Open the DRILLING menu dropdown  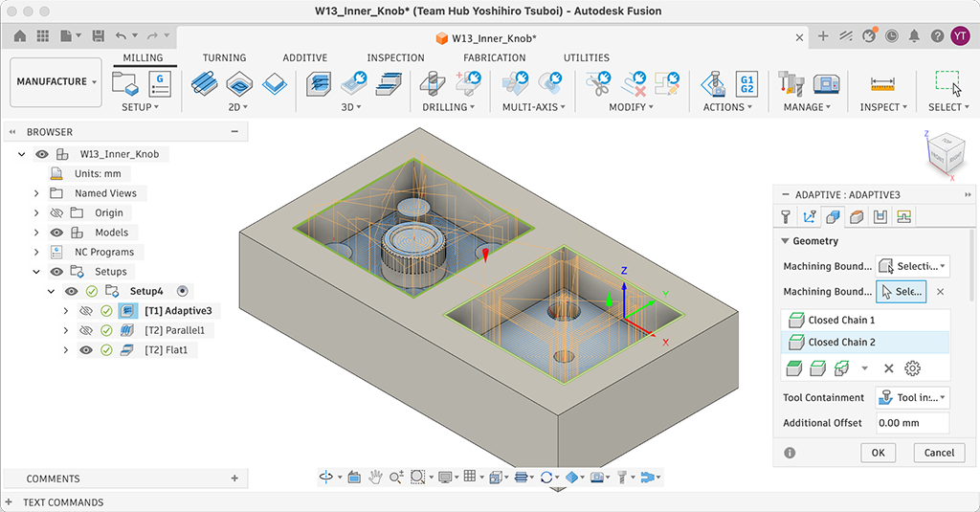448,107
